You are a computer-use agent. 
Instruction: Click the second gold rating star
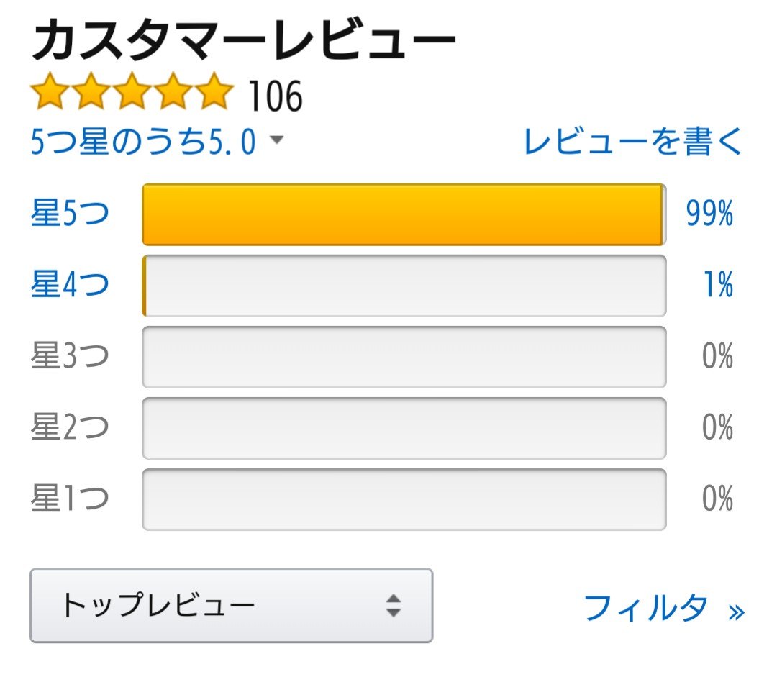[x=91, y=91]
